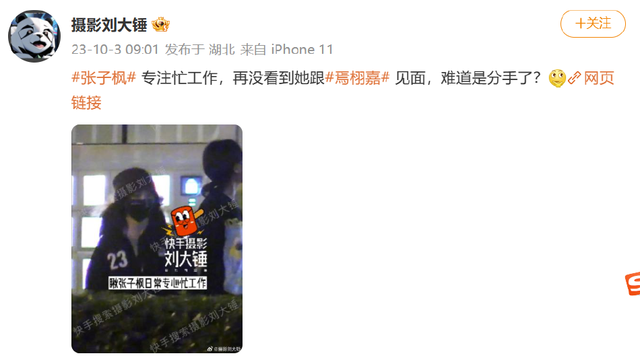The image size is (640, 364).
Task: Click the 瞅张子枫日常专心忙工作 caption banner
Action: 158,283
